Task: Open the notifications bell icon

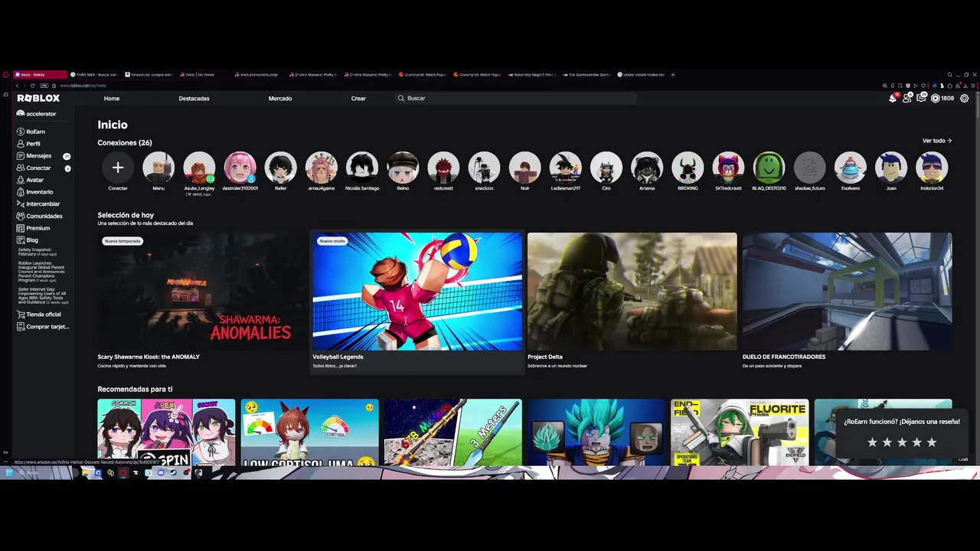Action: click(893, 98)
